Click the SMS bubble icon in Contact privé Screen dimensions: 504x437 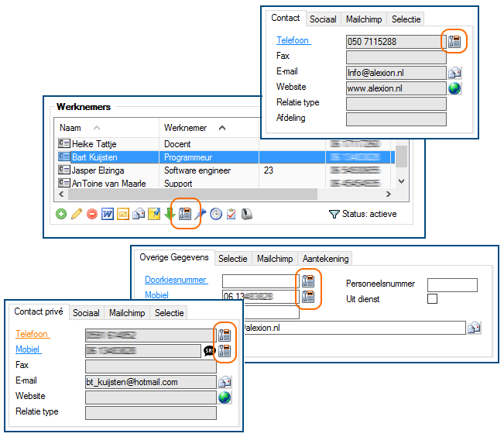(209, 350)
